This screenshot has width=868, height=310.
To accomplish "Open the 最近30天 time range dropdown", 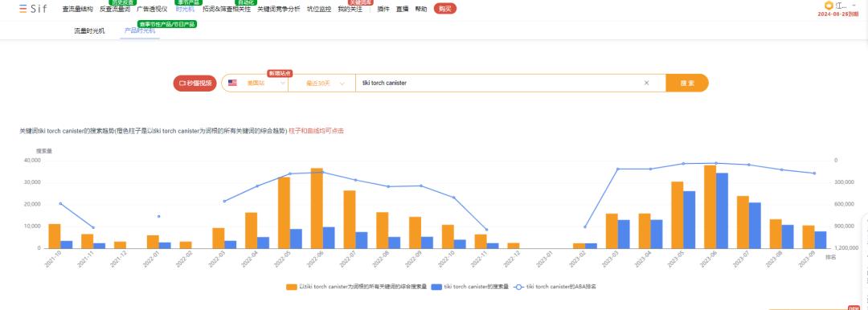I will tap(322, 83).
